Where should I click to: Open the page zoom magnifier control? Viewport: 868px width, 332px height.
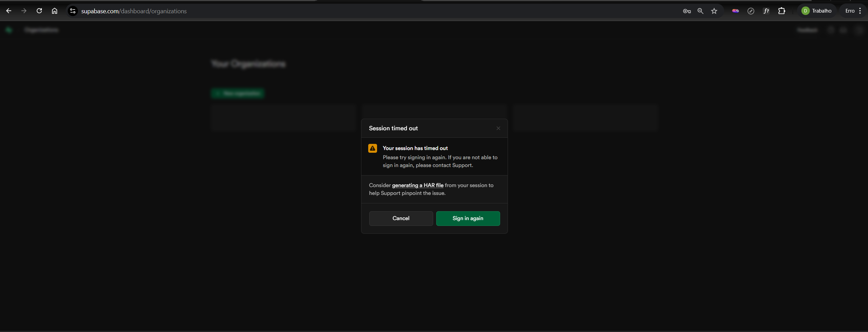click(700, 11)
